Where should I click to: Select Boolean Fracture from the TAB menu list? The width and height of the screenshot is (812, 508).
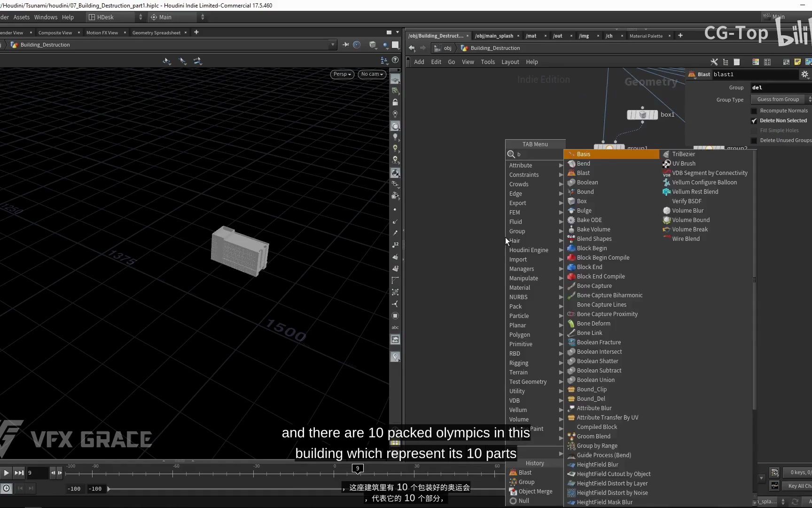599,342
